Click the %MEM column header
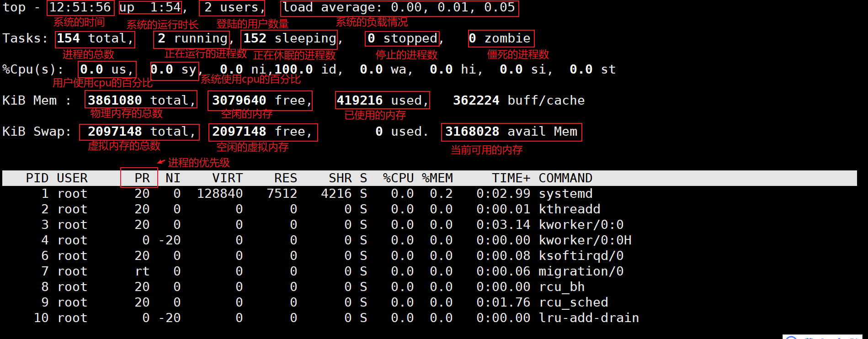868x339 pixels. [x=437, y=178]
